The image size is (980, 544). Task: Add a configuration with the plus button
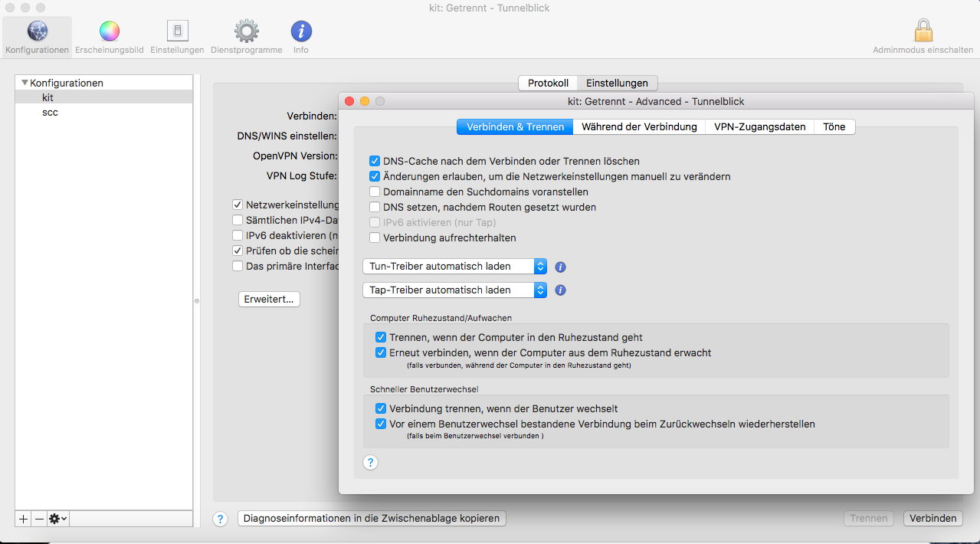(24, 519)
